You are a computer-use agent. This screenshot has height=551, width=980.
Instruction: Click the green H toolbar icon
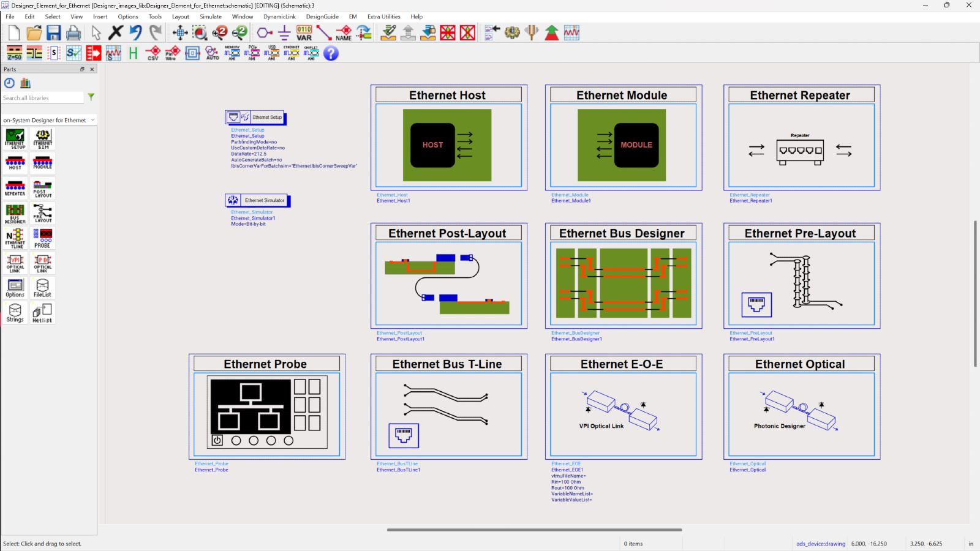click(133, 53)
